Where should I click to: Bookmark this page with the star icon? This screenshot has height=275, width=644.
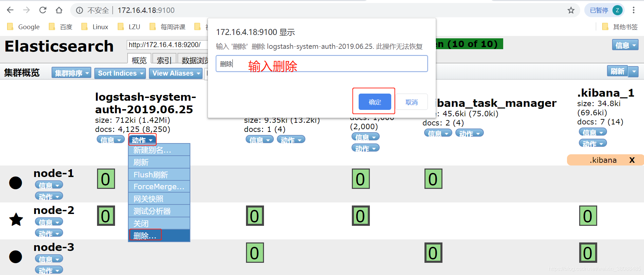[571, 10]
